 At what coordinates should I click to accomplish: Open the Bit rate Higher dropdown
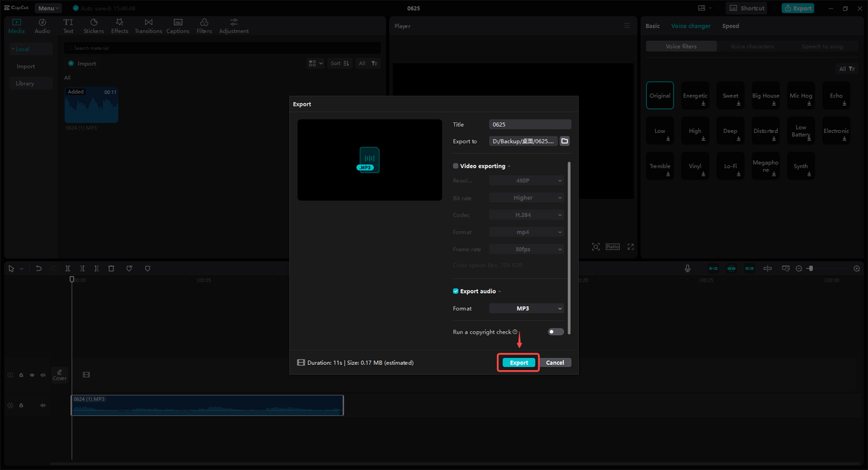point(526,198)
